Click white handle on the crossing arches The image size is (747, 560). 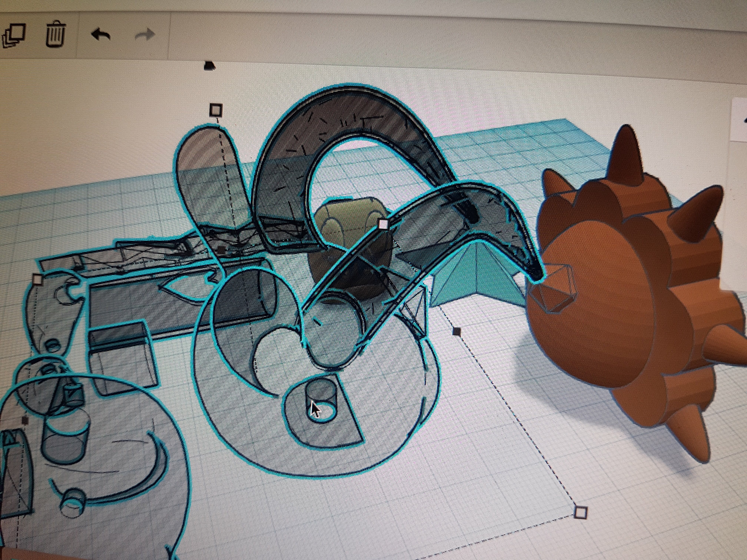[383, 224]
